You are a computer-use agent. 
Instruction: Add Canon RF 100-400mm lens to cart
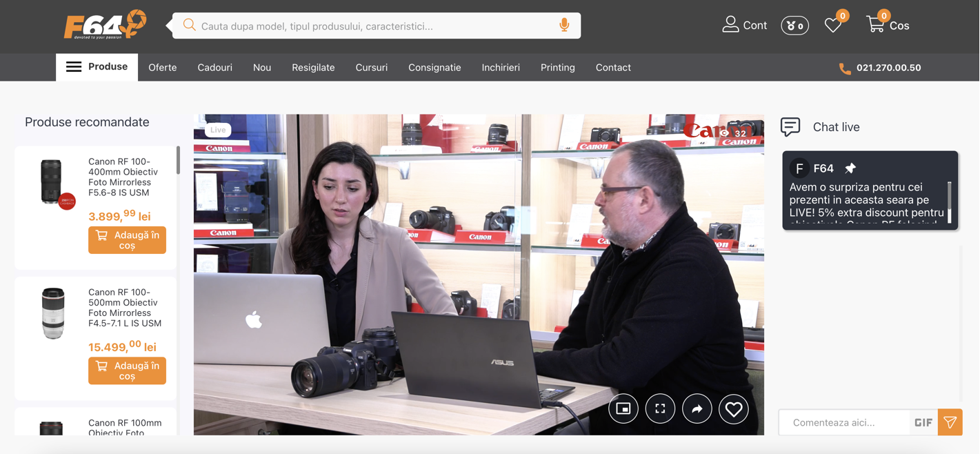[x=127, y=240]
